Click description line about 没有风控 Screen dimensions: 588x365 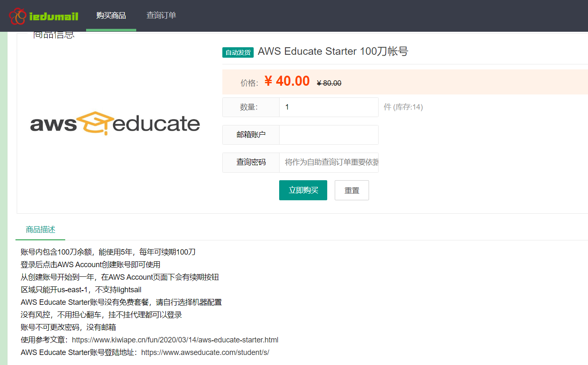[101, 315]
